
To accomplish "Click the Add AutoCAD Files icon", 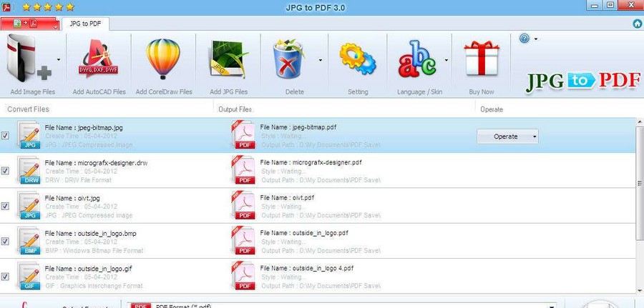I will [99, 59].
